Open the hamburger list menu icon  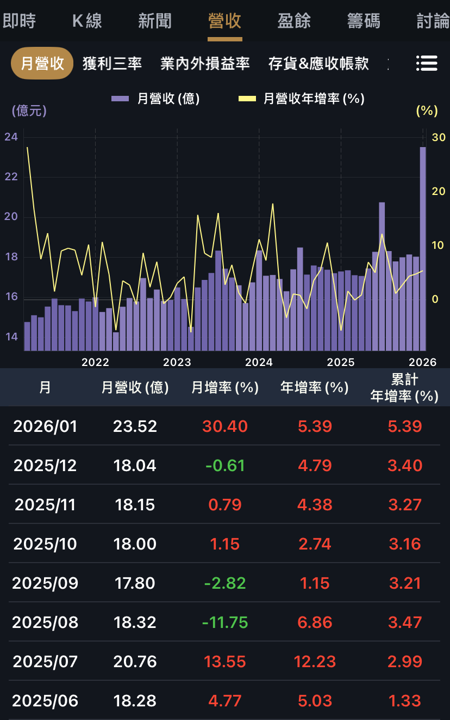[427, 63]
